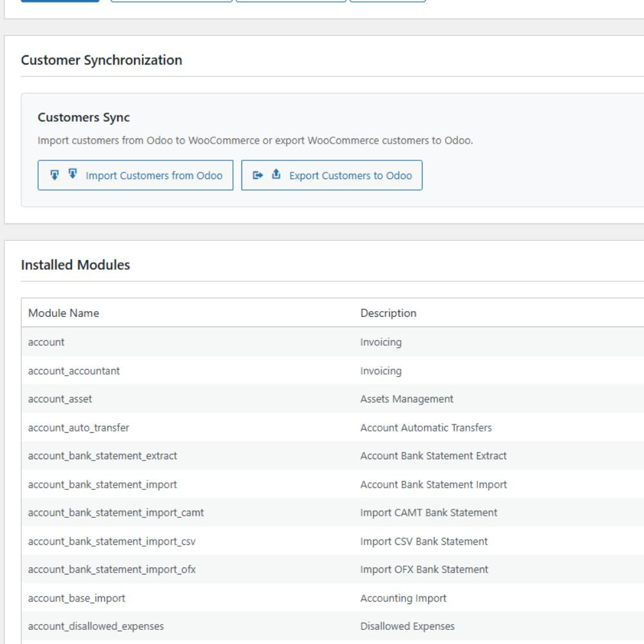This screenshot has width=644, height=644.
Task: Select the account_asset module name
Action: click(60, 399)
